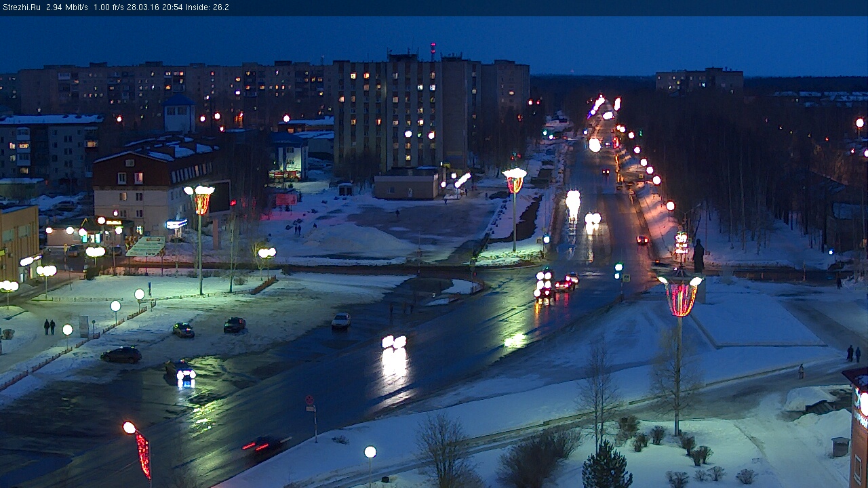Select the Inside: 26.2 temperature reading
Image resolution: width=868 pixels, height=488 pixels.
(208, 7)
